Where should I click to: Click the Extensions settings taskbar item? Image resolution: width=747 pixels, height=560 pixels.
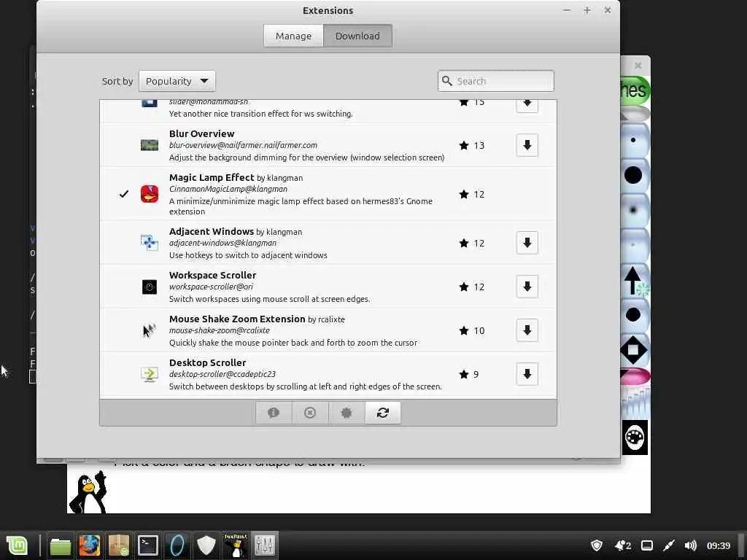coord(265,545)
